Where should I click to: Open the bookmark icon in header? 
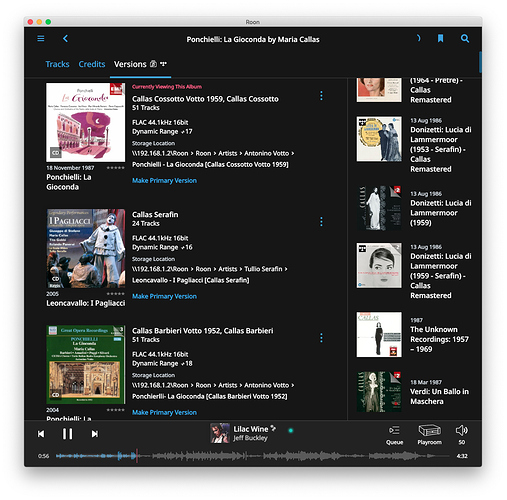pyautogui.click(x=440, y=39)
